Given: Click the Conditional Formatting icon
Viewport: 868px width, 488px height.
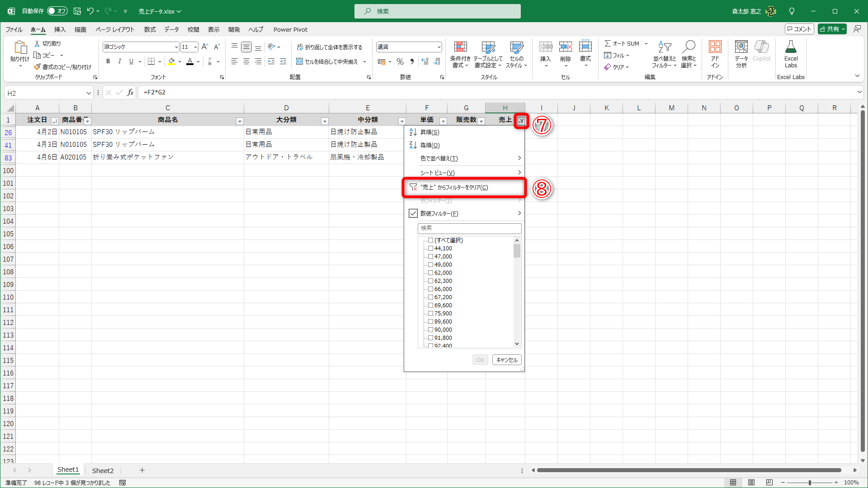Looking at the screenshot, I should coord(460,47).
